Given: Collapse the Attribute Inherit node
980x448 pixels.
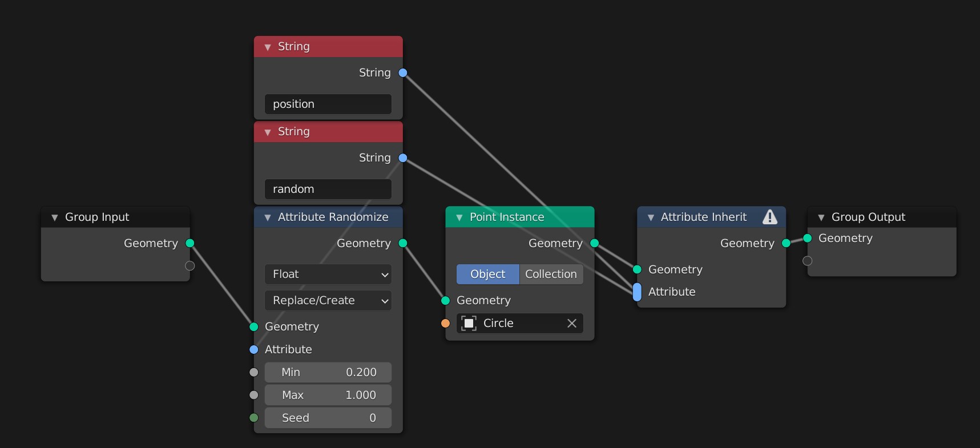Looking at the screenshot, I should [x=651, y=217].
